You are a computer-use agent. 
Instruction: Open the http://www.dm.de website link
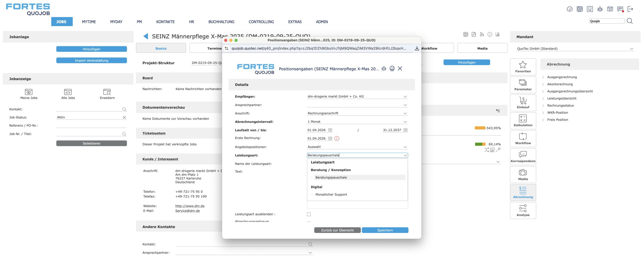point(190,206)
